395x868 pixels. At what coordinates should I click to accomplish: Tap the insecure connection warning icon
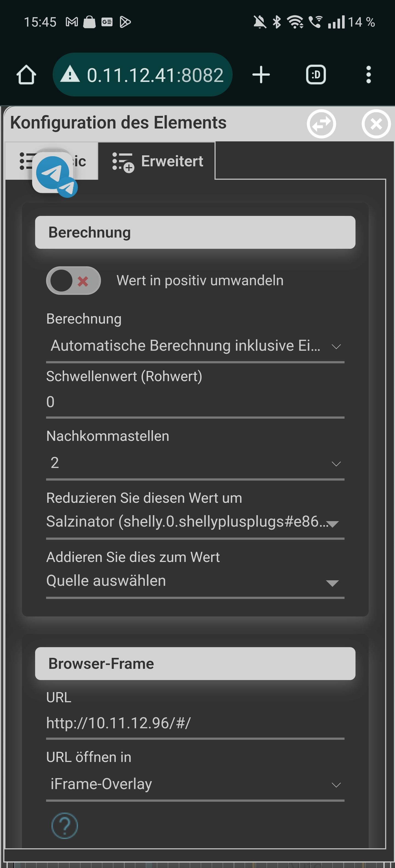(70, 74)
